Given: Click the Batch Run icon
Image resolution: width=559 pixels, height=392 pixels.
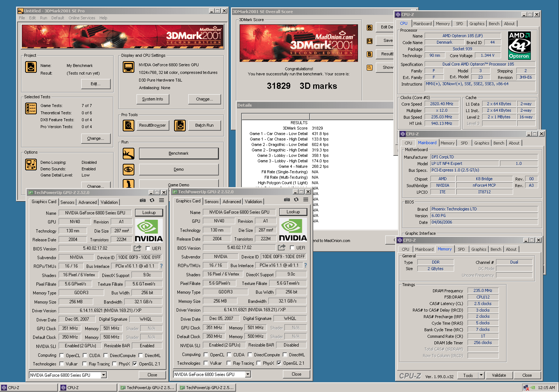Looking at the screenshot, I should coord(180,126).
